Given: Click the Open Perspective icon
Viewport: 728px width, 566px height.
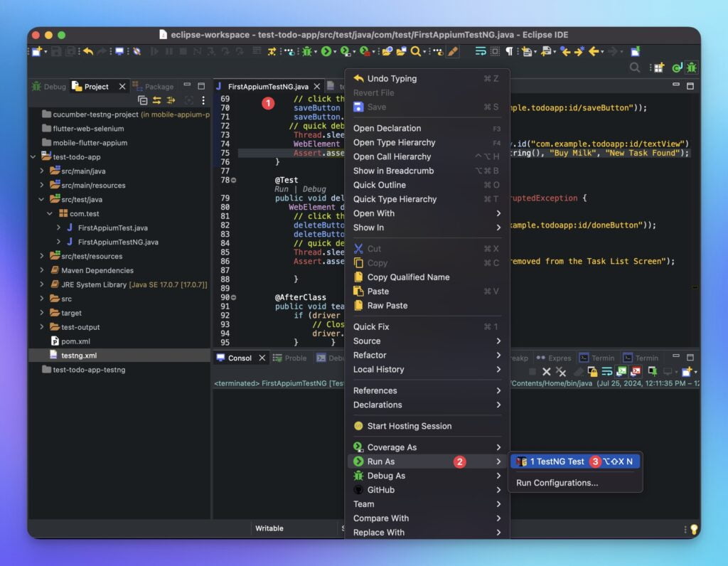Looking at the screenshot, I should click(x=659, y=68).
